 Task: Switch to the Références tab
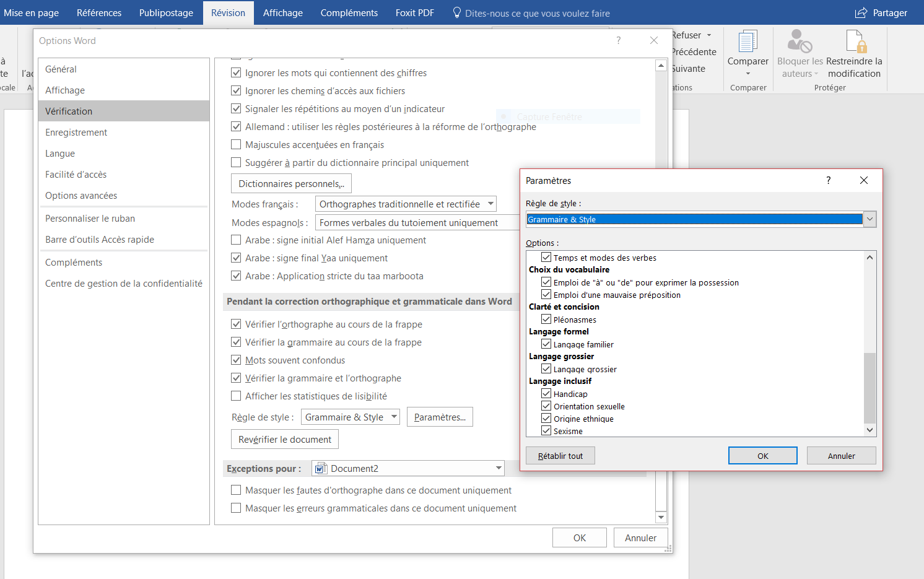99,13
